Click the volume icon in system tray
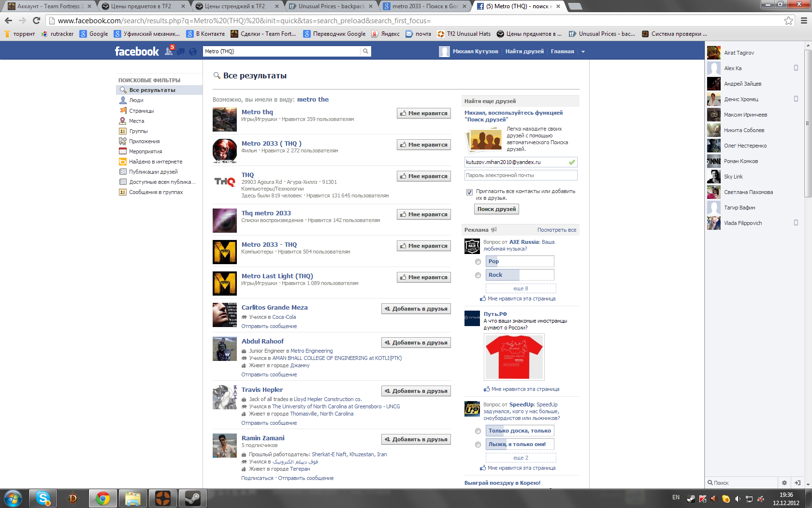The image size is (812, 508). pyautogui.click(x=738, y=499)
